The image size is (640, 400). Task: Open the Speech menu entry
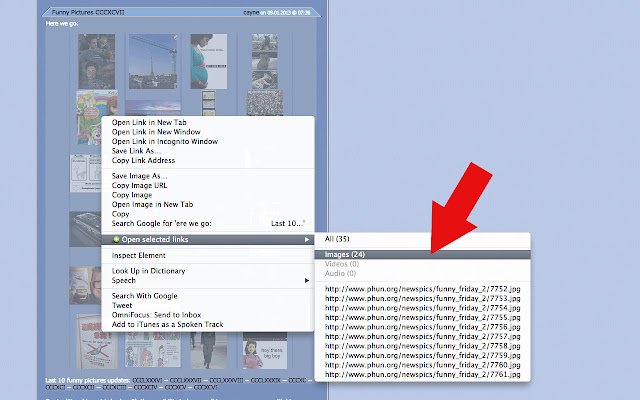[208, 280]
